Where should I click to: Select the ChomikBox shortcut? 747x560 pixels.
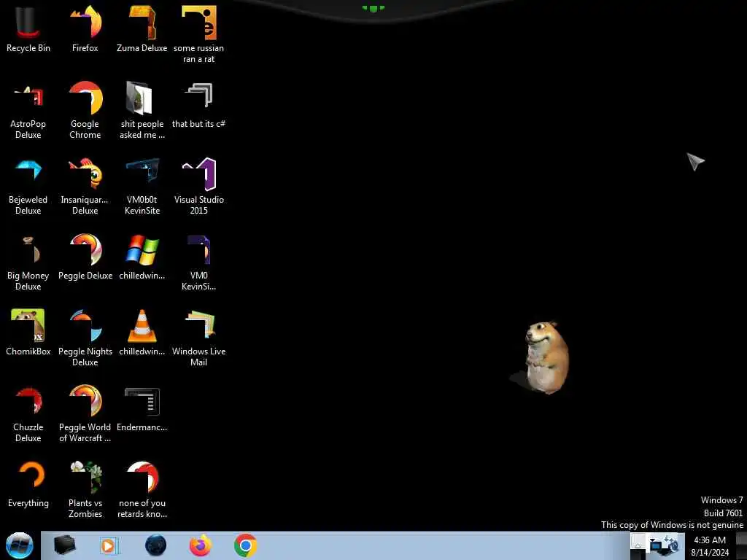click(x=28, y=332)
